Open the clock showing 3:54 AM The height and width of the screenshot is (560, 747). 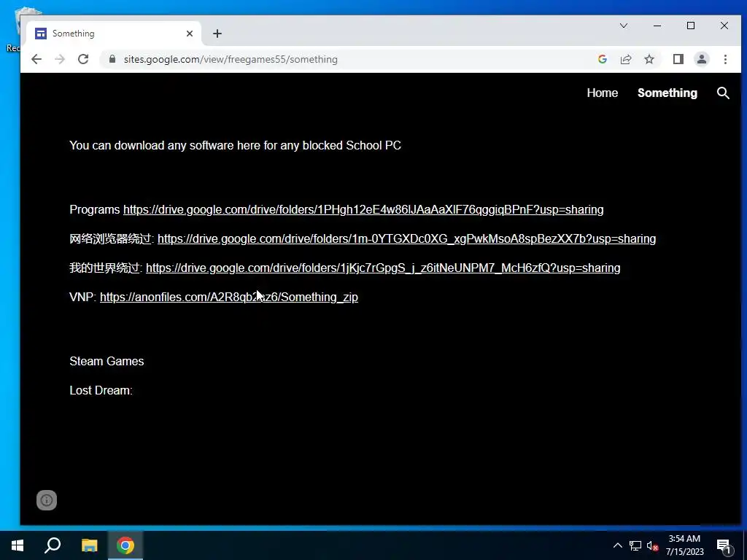[684, 545]
